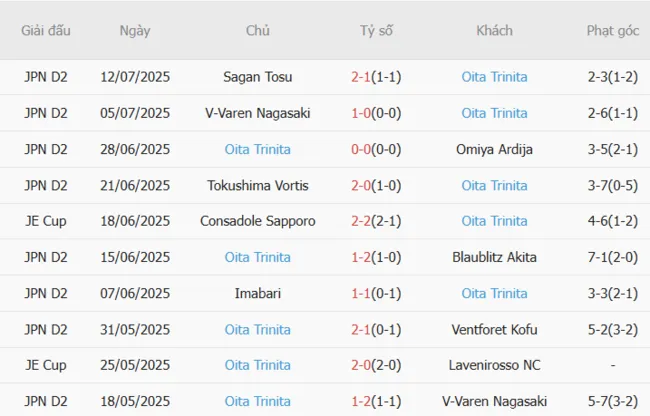The height and width of the screenshot is (416, 650).
Task: Click corner stat 7-1(2-0)
Action: click(x=613, y=257)
